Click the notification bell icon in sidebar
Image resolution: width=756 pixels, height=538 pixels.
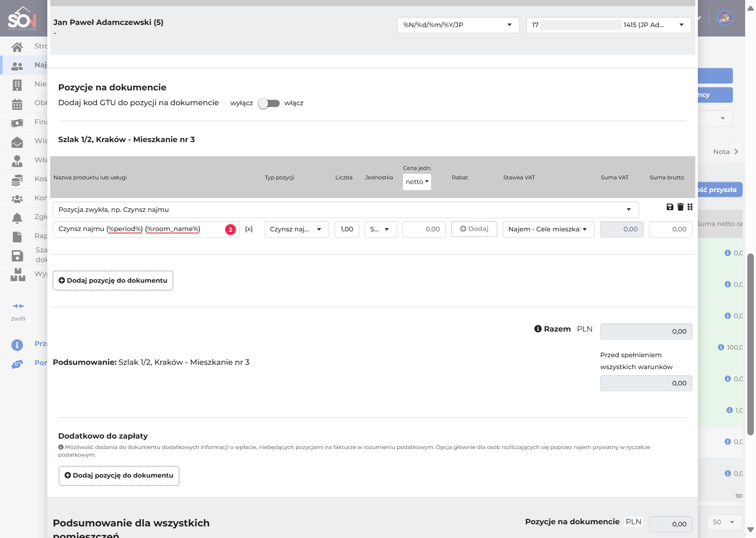click(17, 217)
